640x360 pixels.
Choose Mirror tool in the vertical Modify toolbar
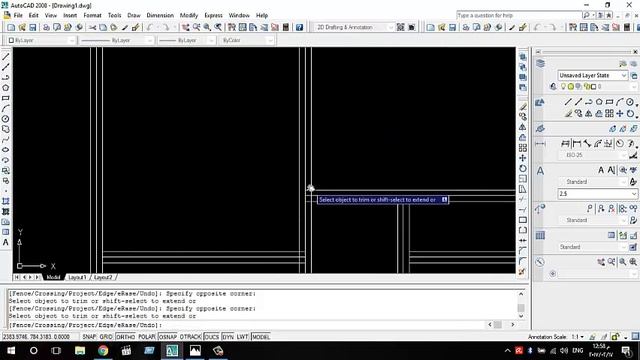[523, 127]
